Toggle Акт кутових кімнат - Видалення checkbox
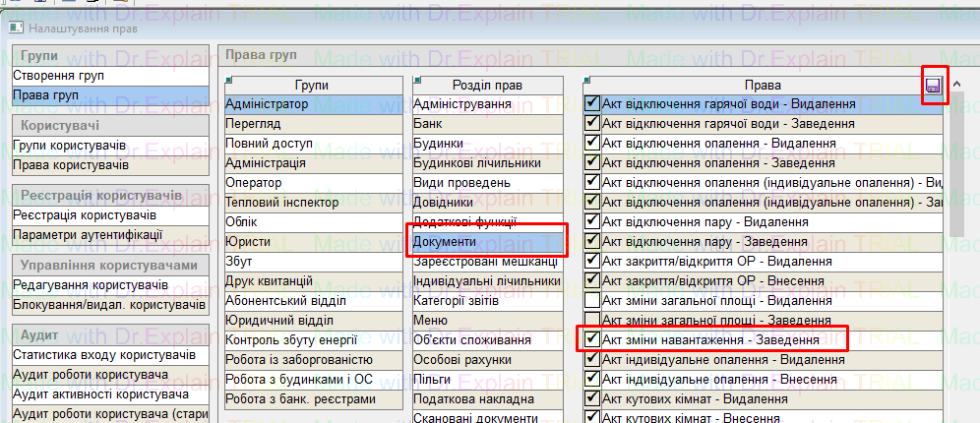The image size is (980, 423). coord(592,398)
